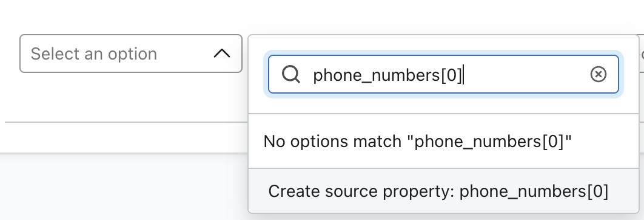The height and width of the screenshot is (220, 644).
Task: Click the "phone_numbers[0]" name in the create option
Action: click(x=534, y=191)
